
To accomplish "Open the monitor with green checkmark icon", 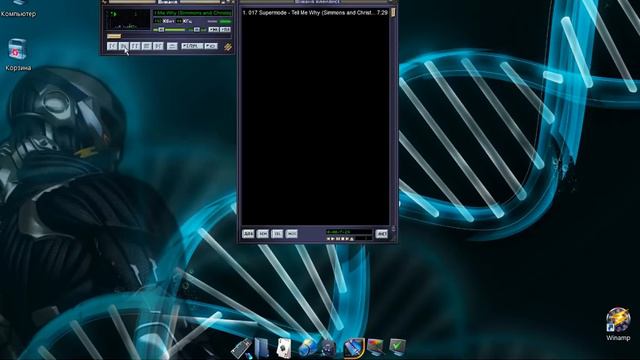I will [397, 348].
